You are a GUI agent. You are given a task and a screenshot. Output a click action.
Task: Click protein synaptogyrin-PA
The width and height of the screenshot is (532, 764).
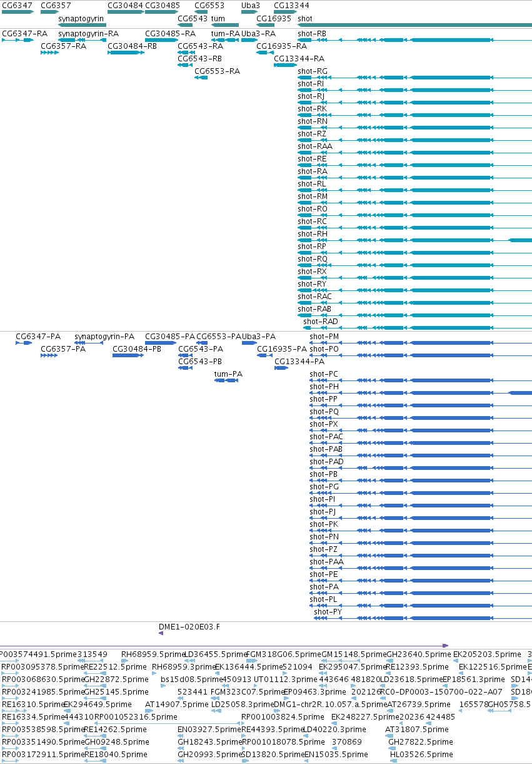click(104, 336)
